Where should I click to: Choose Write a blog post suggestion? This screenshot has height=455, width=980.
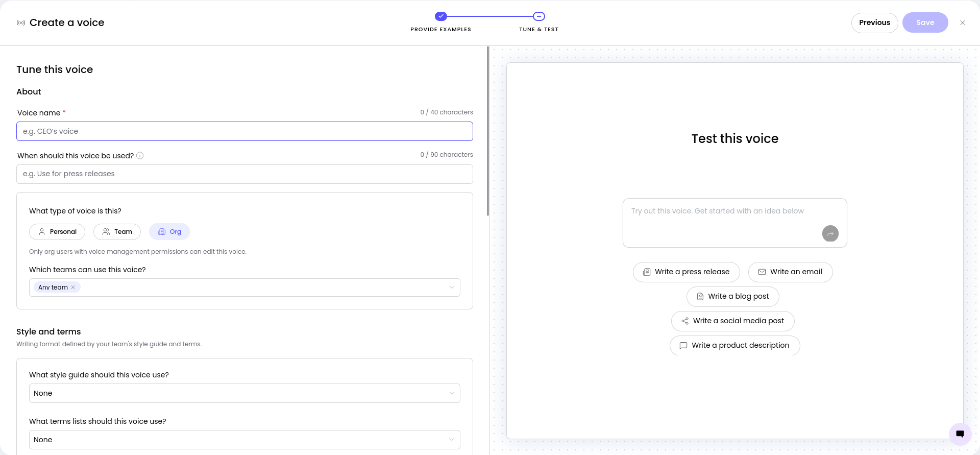click(x=732, y=297)
